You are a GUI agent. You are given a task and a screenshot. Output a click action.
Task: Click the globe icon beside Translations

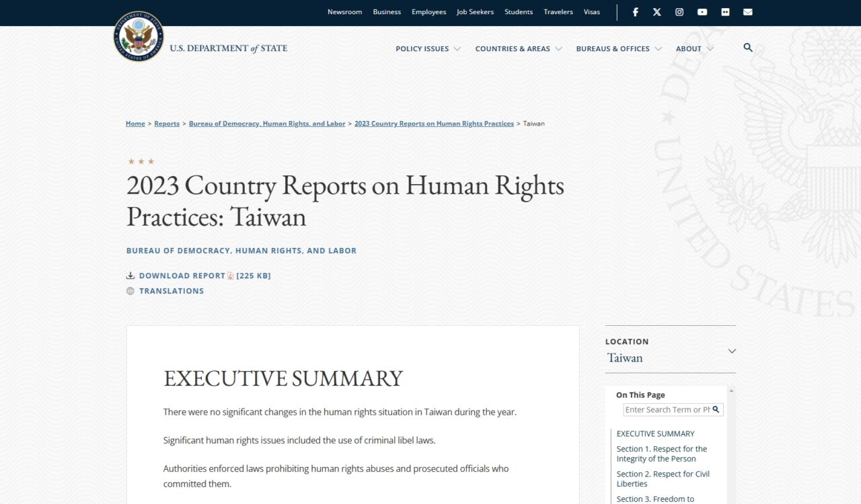click(130, 291)
